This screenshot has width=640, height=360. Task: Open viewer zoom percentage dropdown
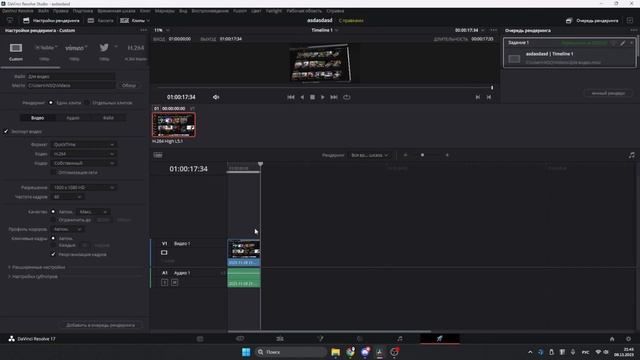coord(162,30)
